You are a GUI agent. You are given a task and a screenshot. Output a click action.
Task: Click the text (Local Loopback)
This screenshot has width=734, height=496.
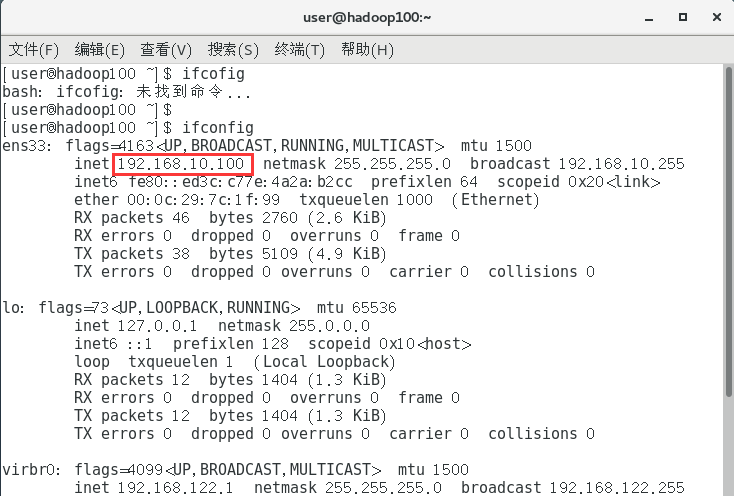[325, 362]
